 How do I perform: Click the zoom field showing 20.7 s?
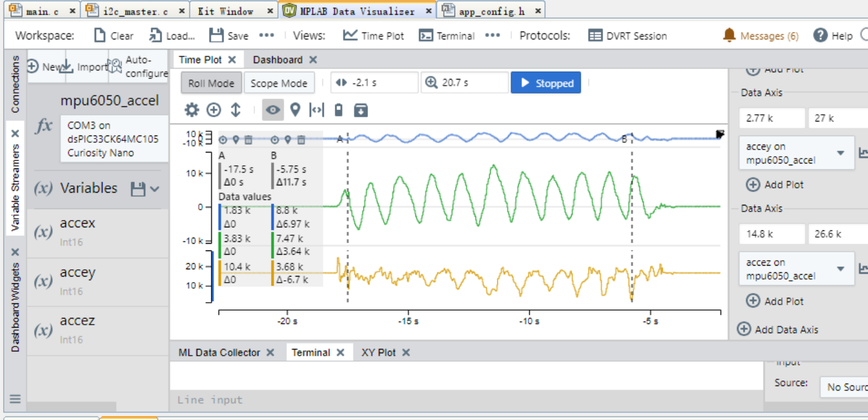465,83
